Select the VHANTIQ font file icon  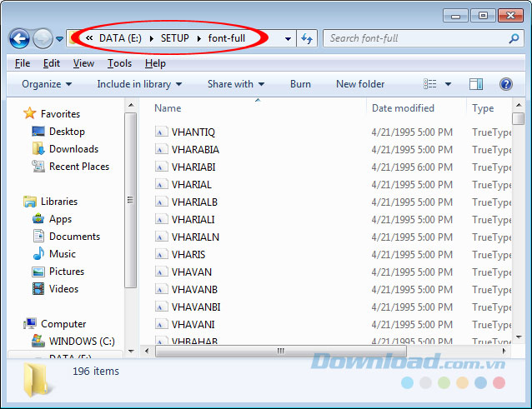[161, 132]
